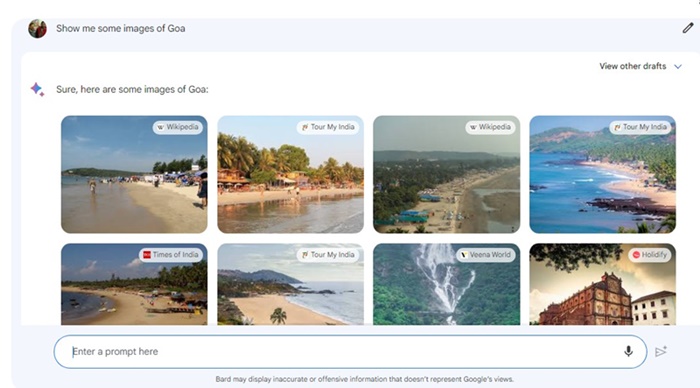Screen dimensions: 700x388
Task: Click the send prompt arrow icon
Action: (x=661, y=351)
